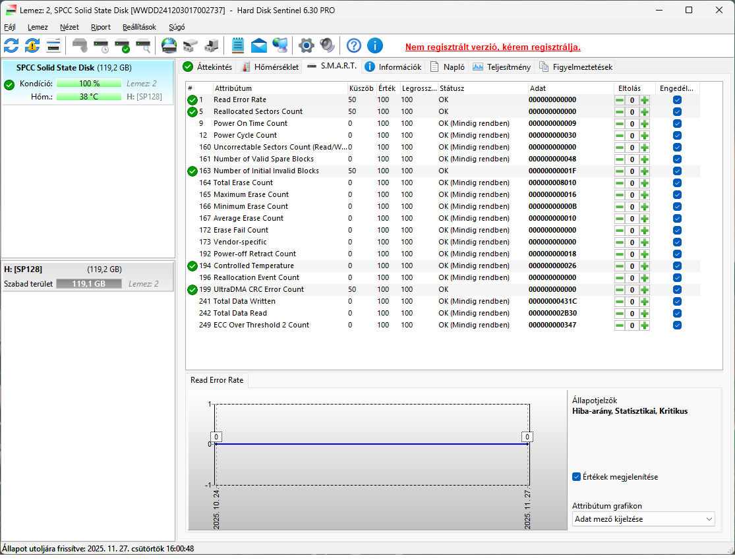This screenshot has height=560, width=735.
Task: Click the 100 % Kondíció health bar
Action: click(89, 84)
